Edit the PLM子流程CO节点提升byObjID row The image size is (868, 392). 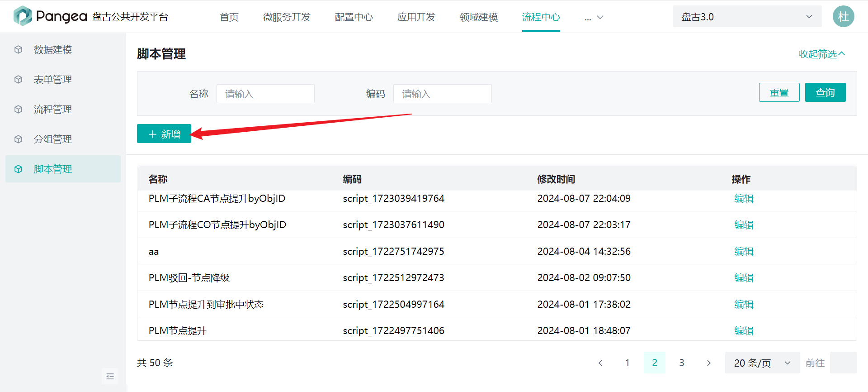744,225
